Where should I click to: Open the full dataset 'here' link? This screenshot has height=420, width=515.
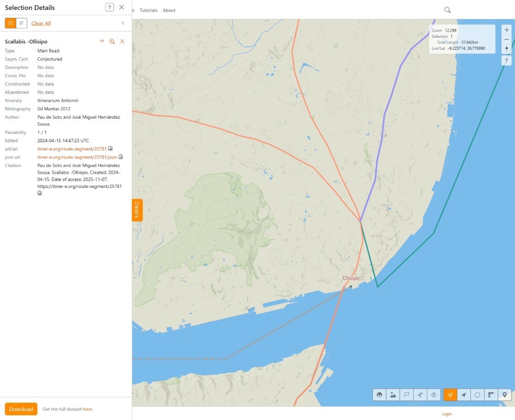(87, 409)
